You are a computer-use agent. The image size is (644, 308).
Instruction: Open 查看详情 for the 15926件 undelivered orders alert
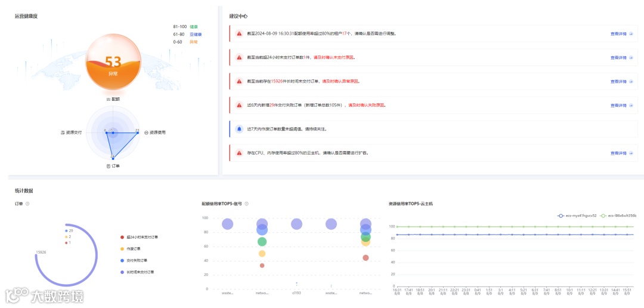point(621,81)
